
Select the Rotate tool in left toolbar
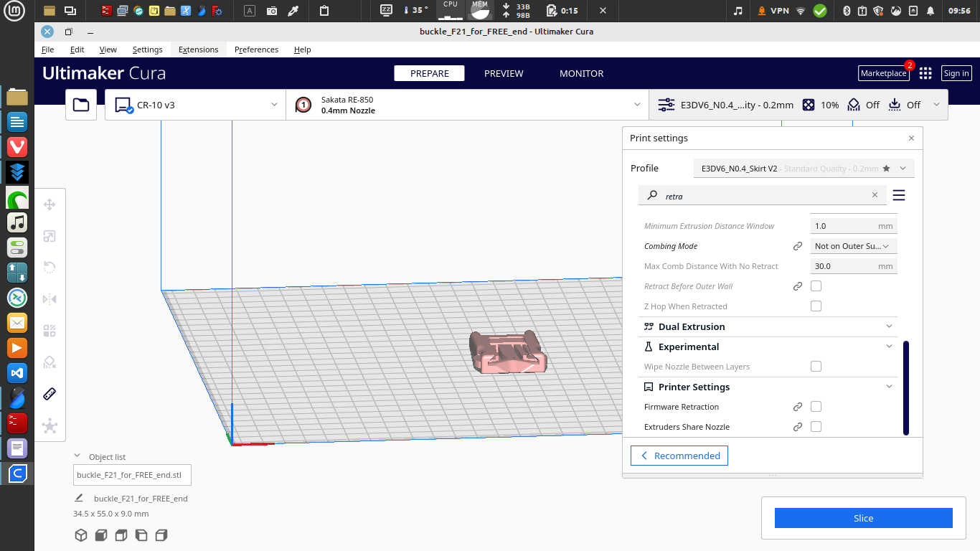click(x=50, y=268)
